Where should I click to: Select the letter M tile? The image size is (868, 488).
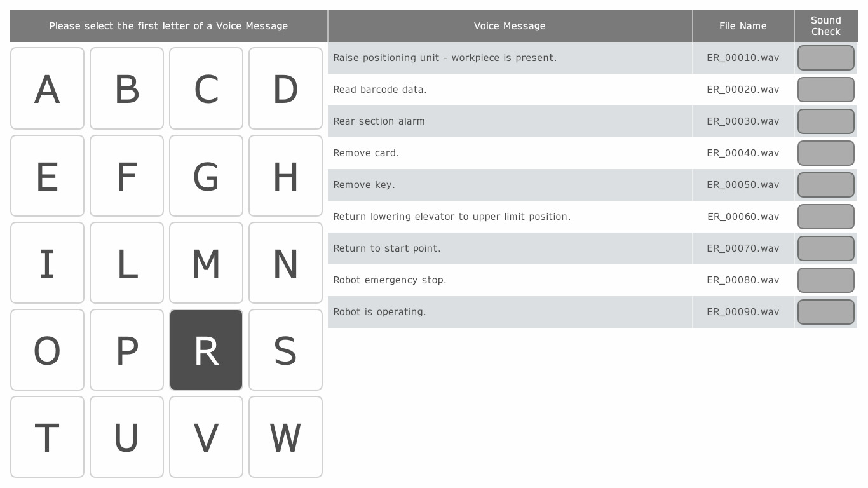206,263
